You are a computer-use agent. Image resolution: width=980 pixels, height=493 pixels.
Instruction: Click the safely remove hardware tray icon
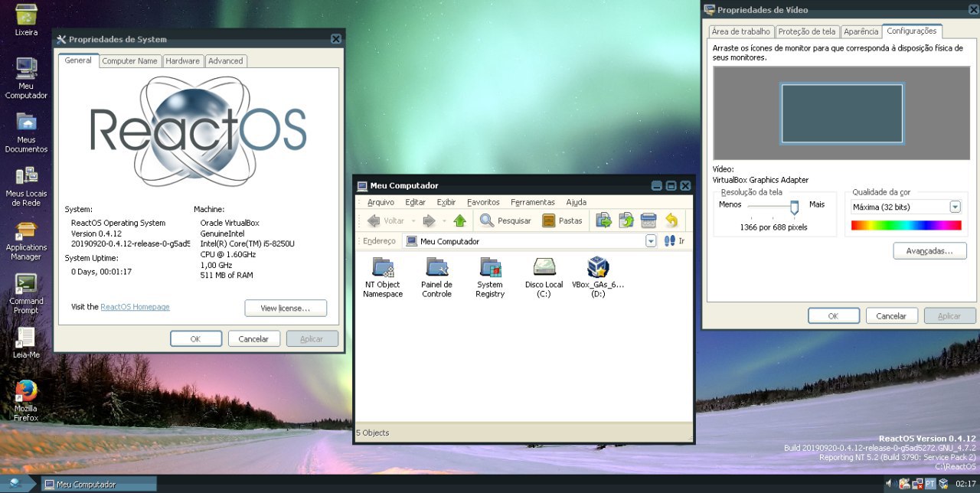click(x=904, y=484)
